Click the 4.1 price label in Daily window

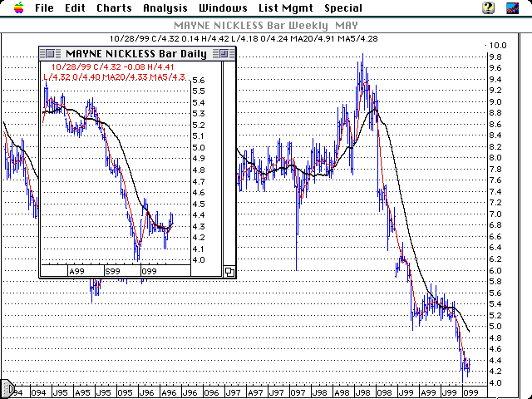tap(199, 249)
